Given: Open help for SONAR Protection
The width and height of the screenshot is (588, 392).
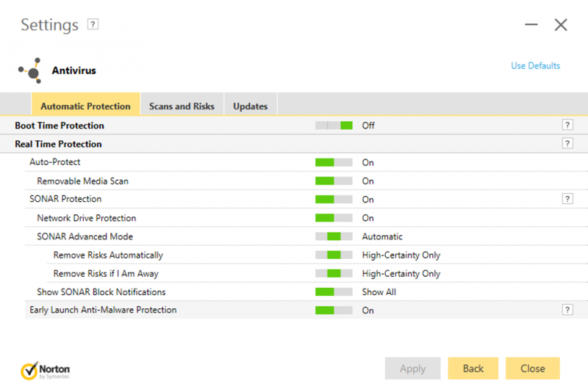Looking at the screenshot, I should tap(567, 199).
